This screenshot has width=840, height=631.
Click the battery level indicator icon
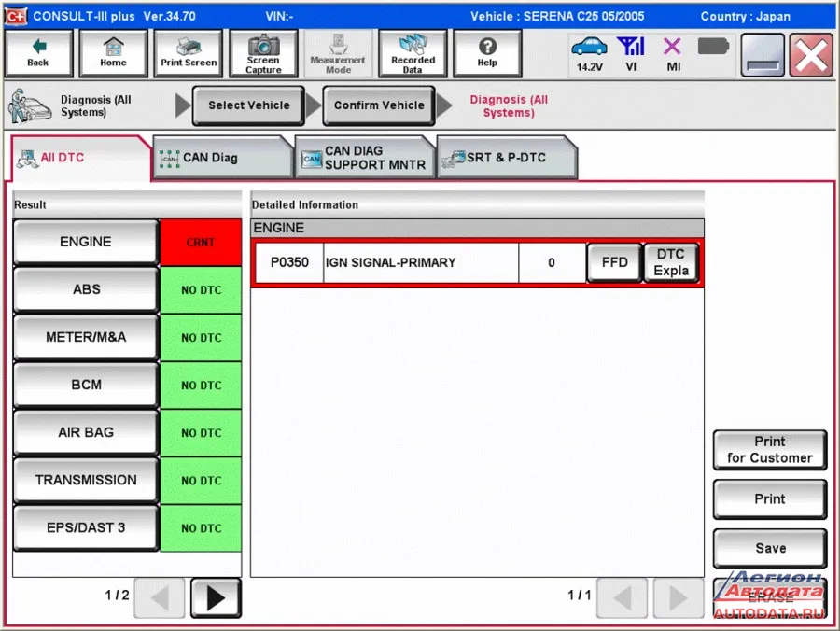tap(714, 47)
